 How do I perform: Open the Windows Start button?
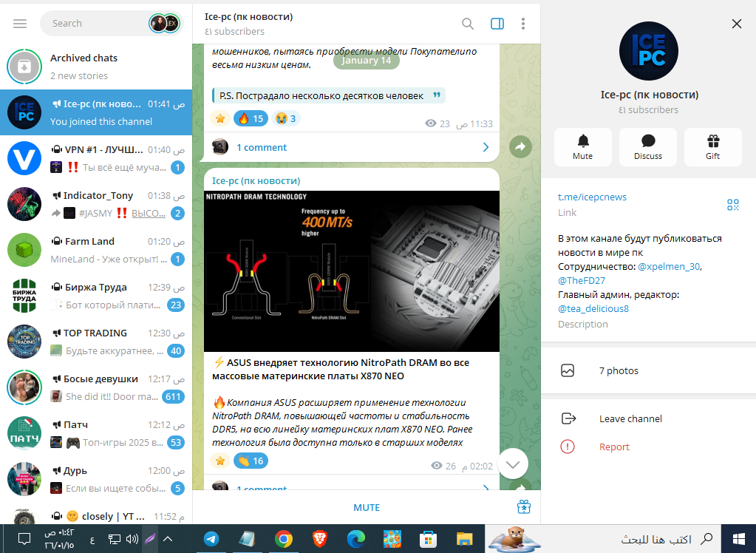[738, 539]
